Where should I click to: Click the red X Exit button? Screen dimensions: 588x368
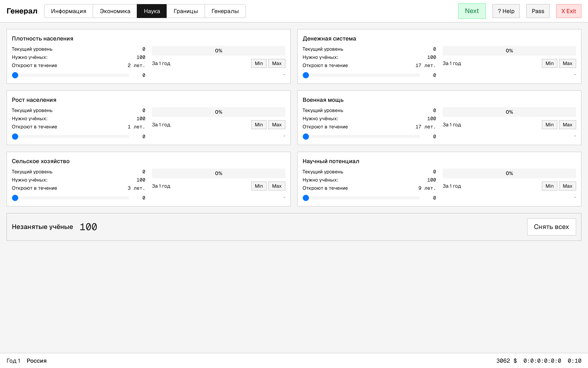point(569,11)
